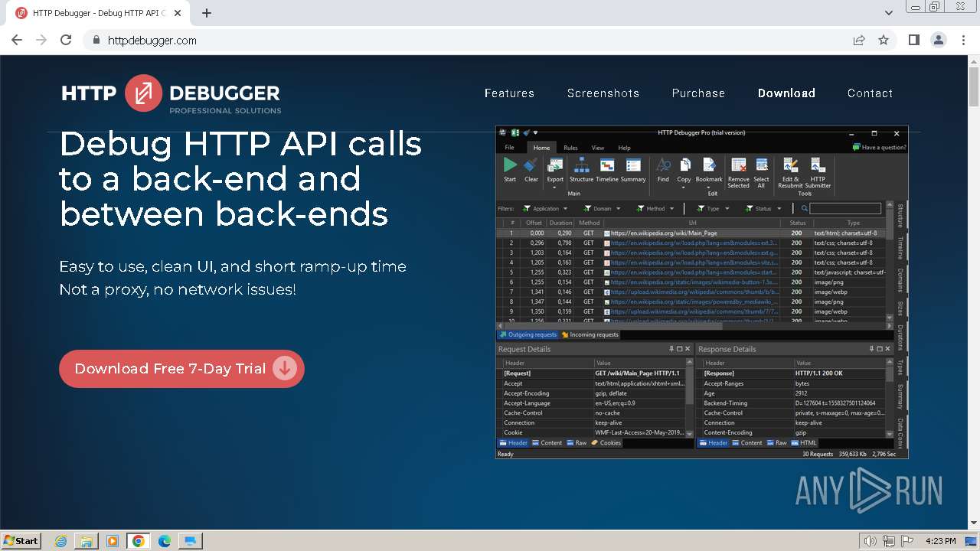Viewport: 980px width, 551px height.
Task: Open network status in system tray
Action: pos(888,541)
